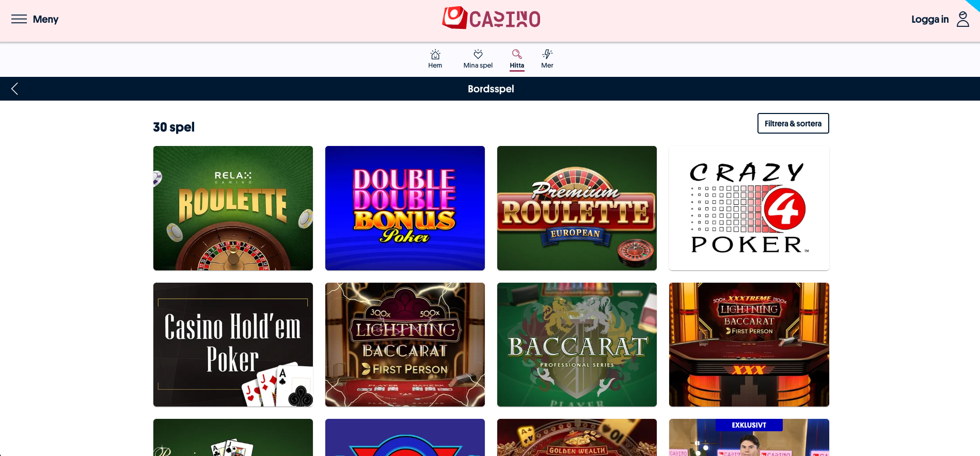Image resolution: width=980 pixels, height=456 pixels.
Task: Open Premium Roulette European game
Action: click(x=577, y=208)
